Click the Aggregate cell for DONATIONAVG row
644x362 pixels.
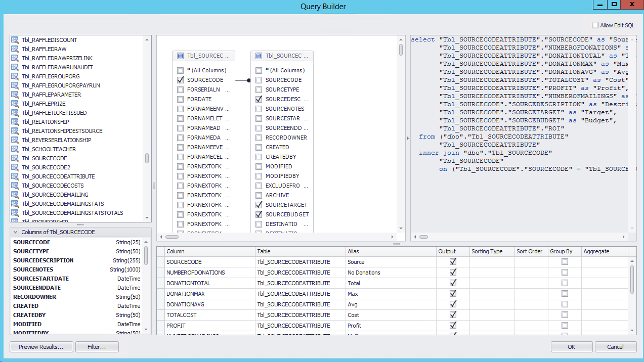click(605, 304)
